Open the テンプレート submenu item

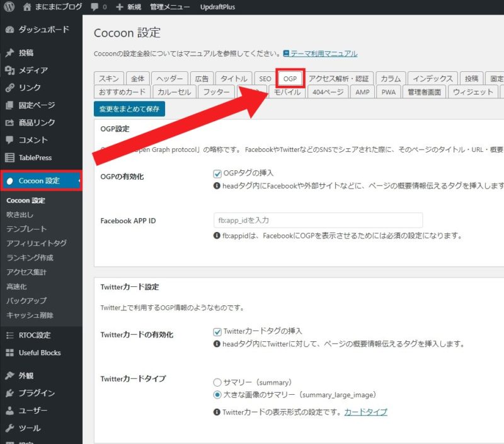click(x=26, y=229)
